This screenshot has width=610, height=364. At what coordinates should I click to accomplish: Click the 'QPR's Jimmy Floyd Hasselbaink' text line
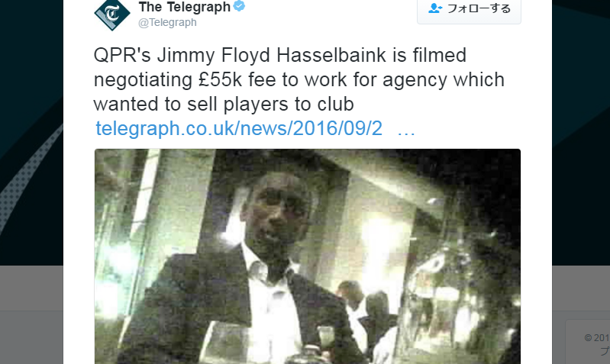tap(279, 55)
